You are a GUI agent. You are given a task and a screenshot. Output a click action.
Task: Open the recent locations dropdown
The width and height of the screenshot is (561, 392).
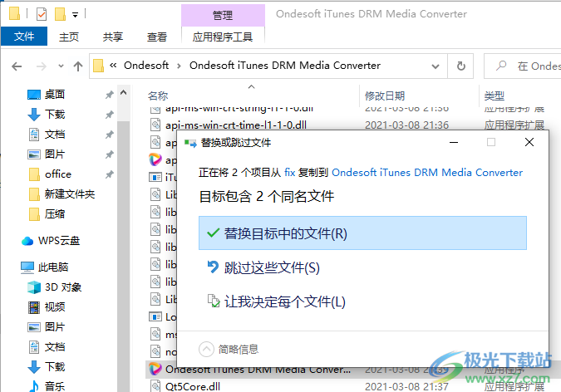[x=62, y=66]
